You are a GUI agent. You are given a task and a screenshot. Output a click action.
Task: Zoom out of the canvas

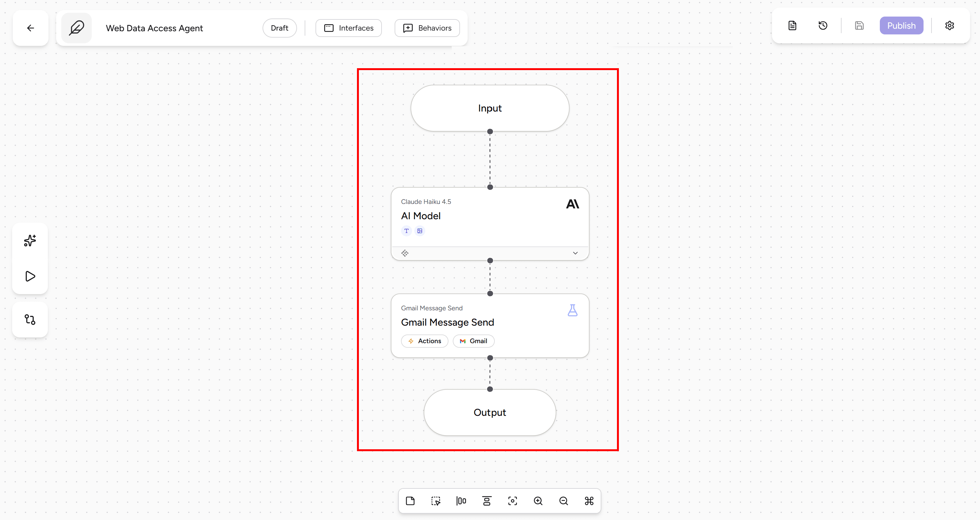point(563,501)
